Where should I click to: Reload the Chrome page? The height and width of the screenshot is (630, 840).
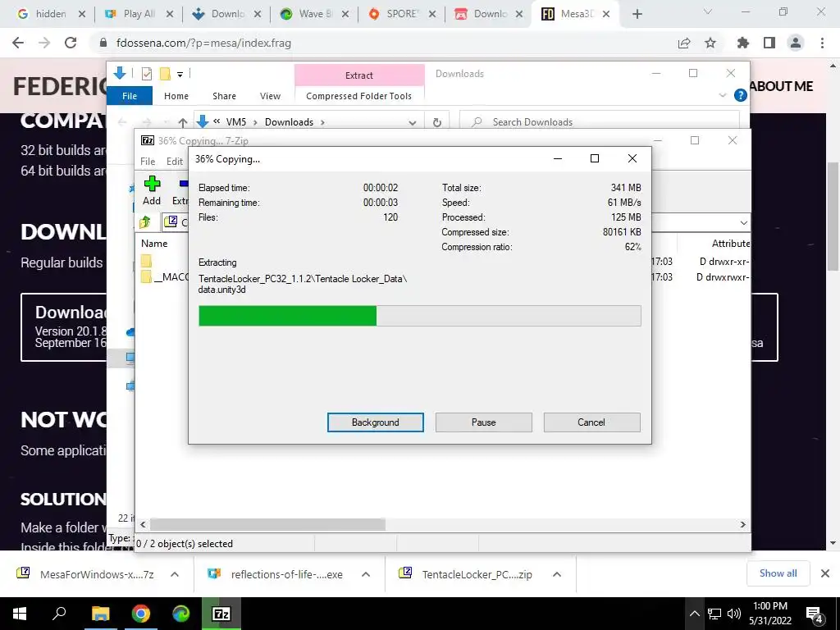[x=71, y=43]
